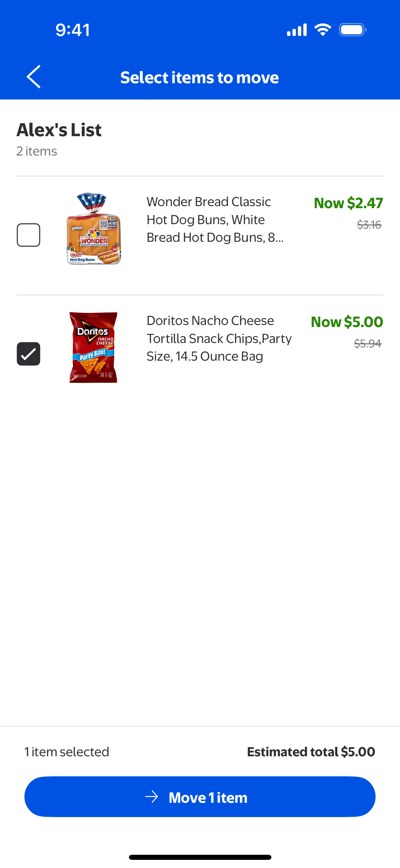The image size is (400, 868).
Task: Tap the Wi-Fi status icon
Action: click(x=323, y=30)
